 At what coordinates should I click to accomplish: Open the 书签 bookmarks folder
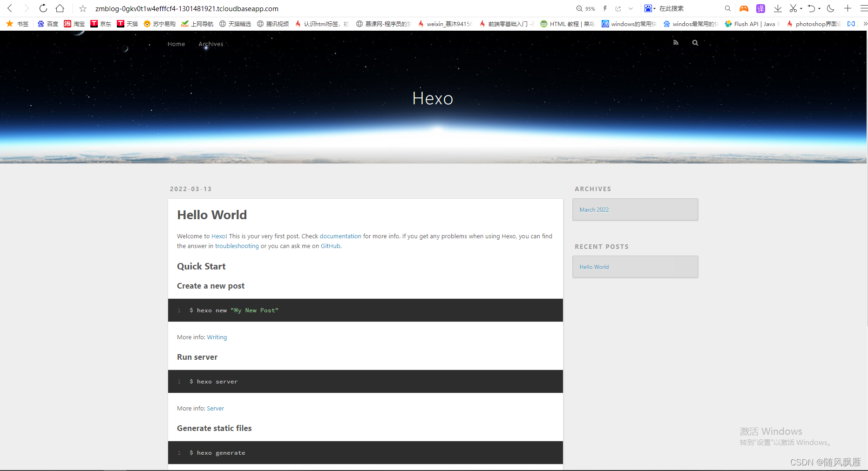17,24
